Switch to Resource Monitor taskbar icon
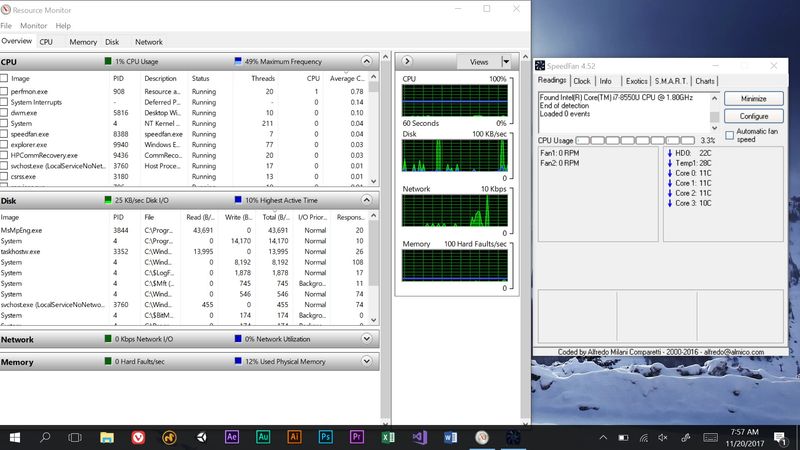 click(x=482, y=437)
